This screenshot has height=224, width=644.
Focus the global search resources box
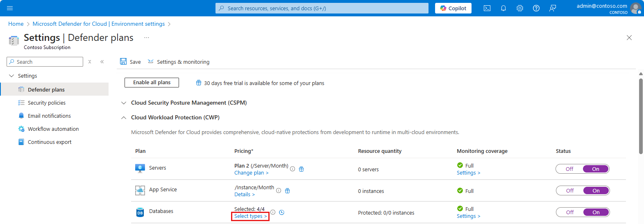coord(322,8)
